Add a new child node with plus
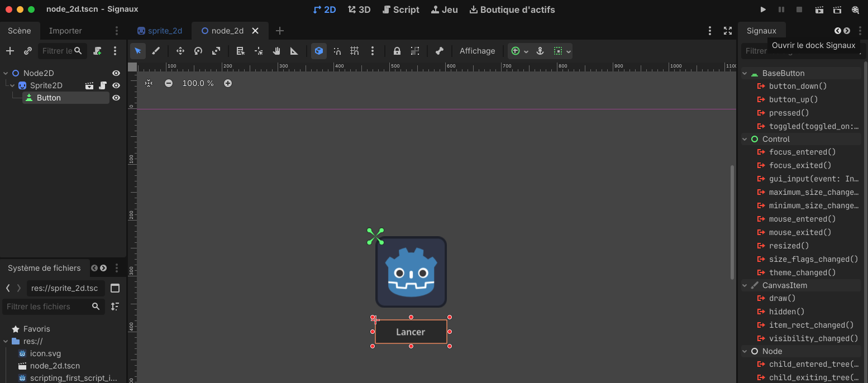 pyautogui.click(x=9, y=51)
